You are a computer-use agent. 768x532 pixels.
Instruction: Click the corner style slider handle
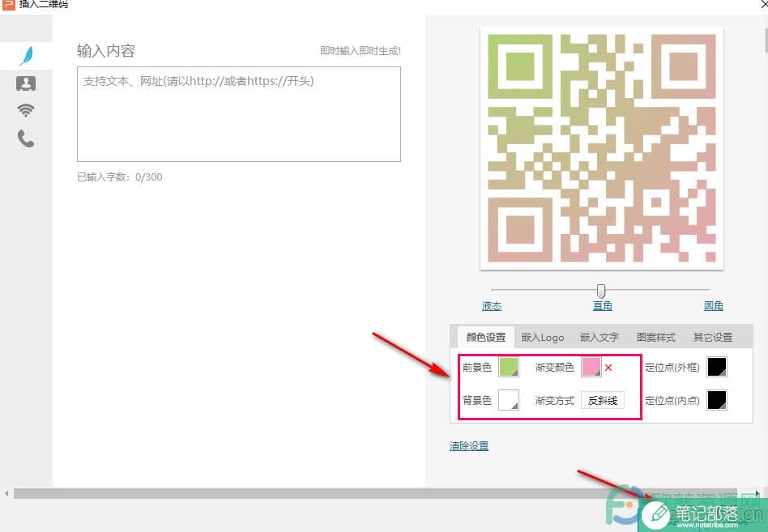[601, 290]
